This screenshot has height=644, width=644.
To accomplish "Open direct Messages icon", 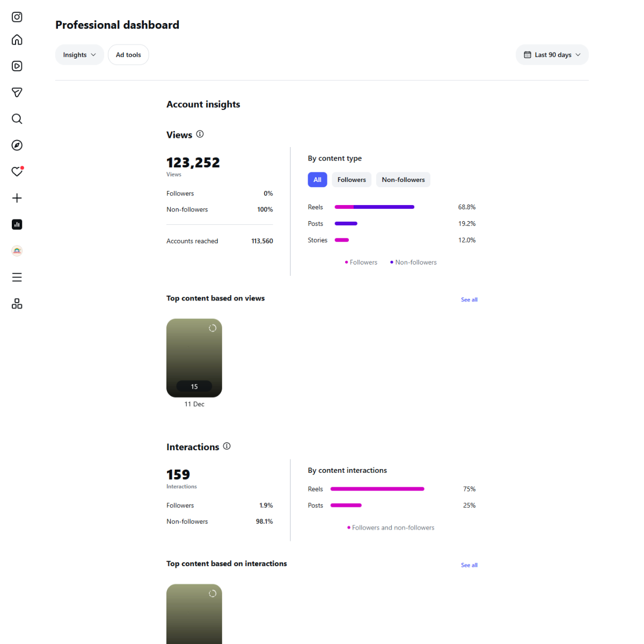I will 17,92.
